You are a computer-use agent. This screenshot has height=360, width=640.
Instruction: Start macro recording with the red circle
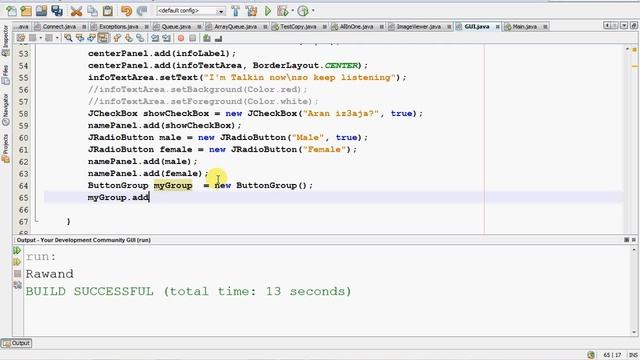181,38
